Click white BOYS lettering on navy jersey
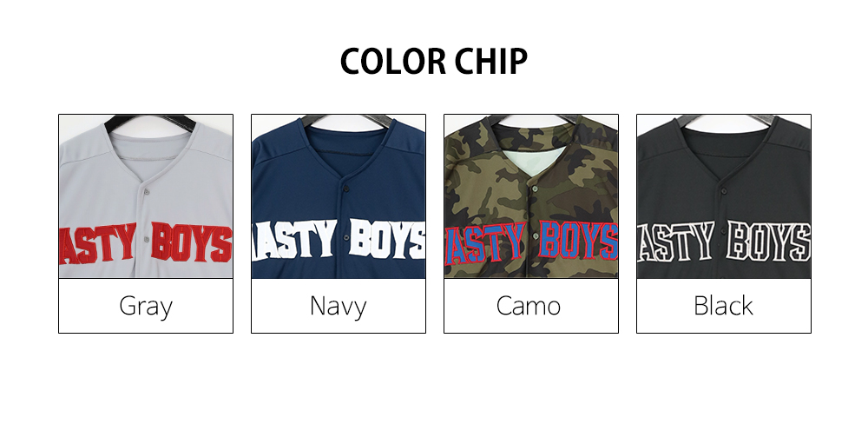Viewport: 868px width, 424px height. (387, 240)
